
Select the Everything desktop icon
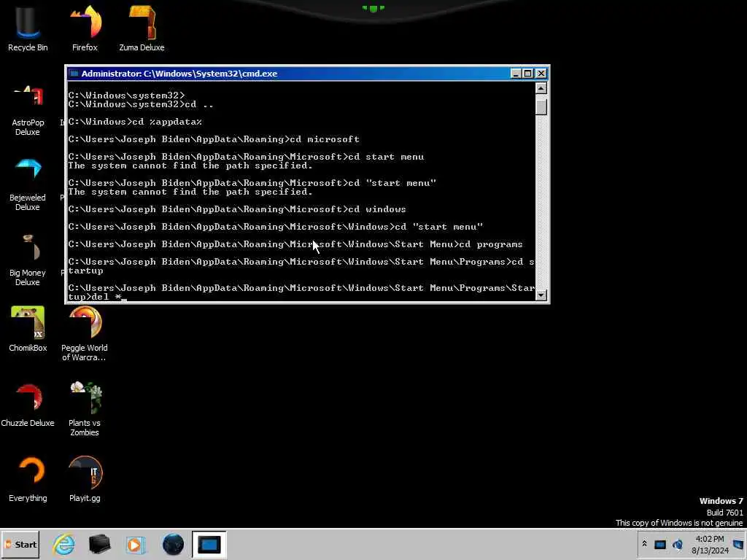tap(28, 479)
